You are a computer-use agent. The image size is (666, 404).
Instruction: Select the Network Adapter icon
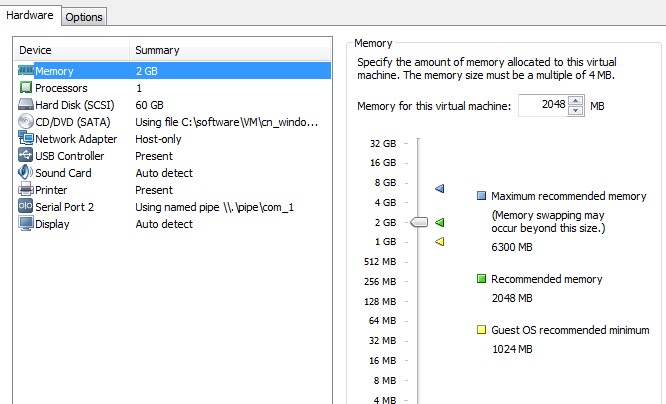(26, 139)
